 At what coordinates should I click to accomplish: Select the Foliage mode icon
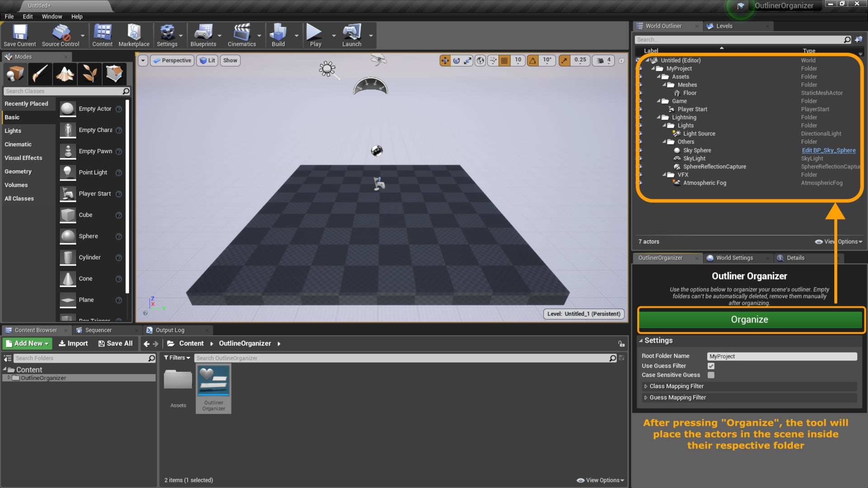(x=90, y=74)
